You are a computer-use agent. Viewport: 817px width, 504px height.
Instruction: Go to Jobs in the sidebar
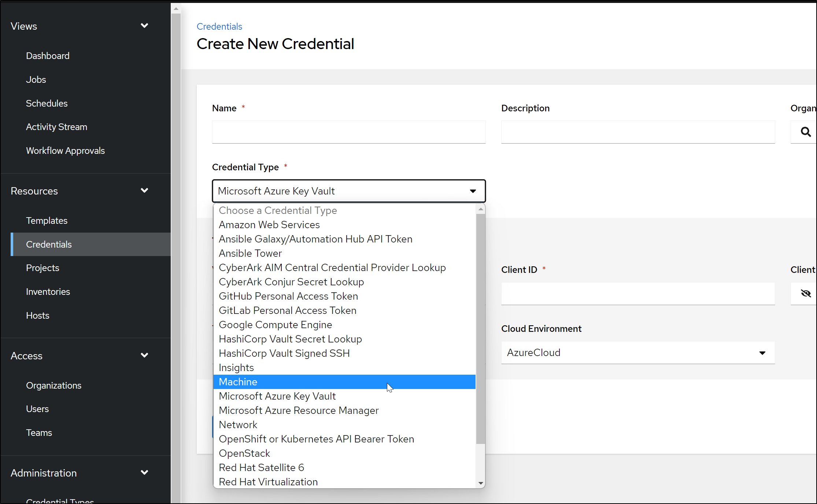click(36, 79)
